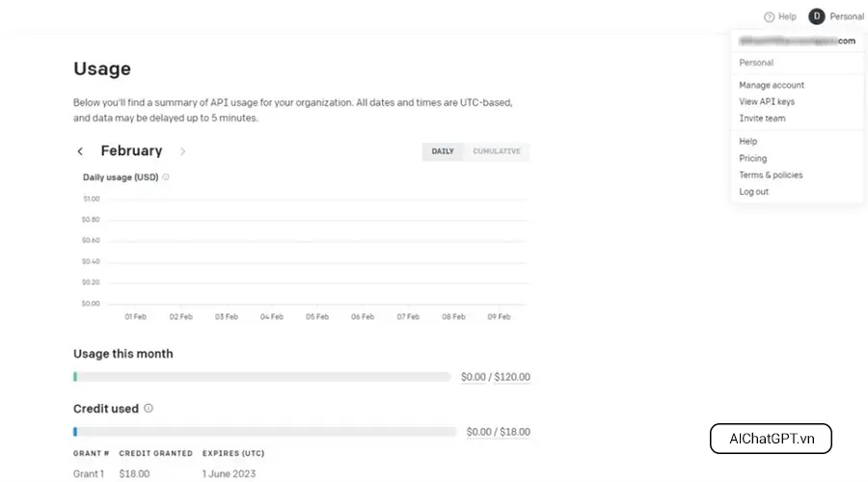Screen dimensions: 868x482
Task: Select Help entry in dropdown menu
Action: click(x=748, y=142)
